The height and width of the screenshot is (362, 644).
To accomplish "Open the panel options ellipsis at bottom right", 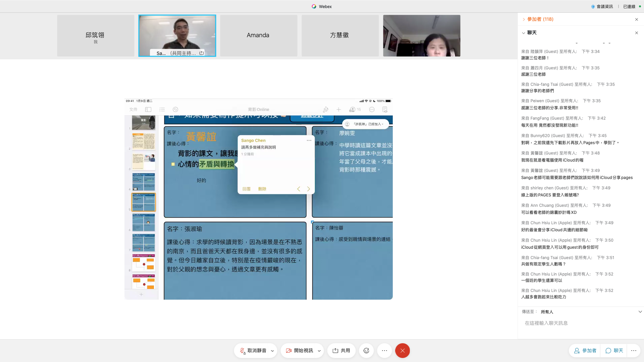I will click(634, 351).
